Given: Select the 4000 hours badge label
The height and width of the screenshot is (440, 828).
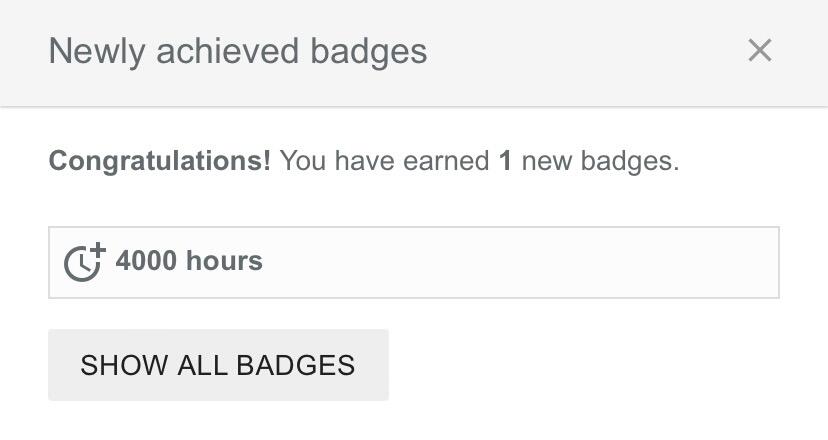Looking at the screenshot, I should pyautogui.click(x=189, y=261).
